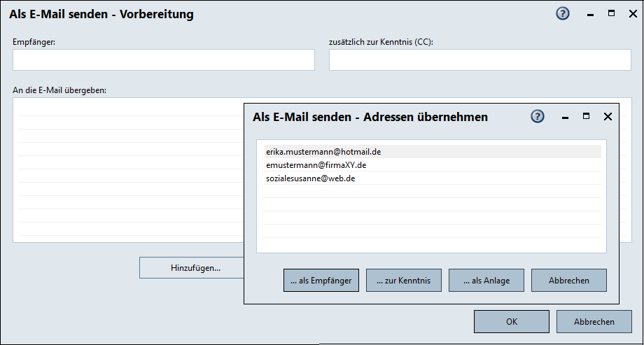Open help in the Vorbereitung window

(563, 14)
